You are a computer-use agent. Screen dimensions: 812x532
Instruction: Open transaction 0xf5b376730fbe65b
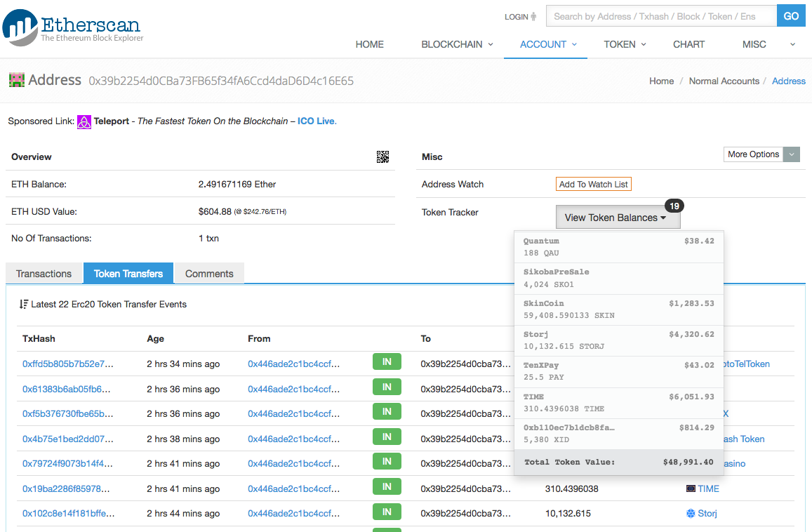pos(68,414)
